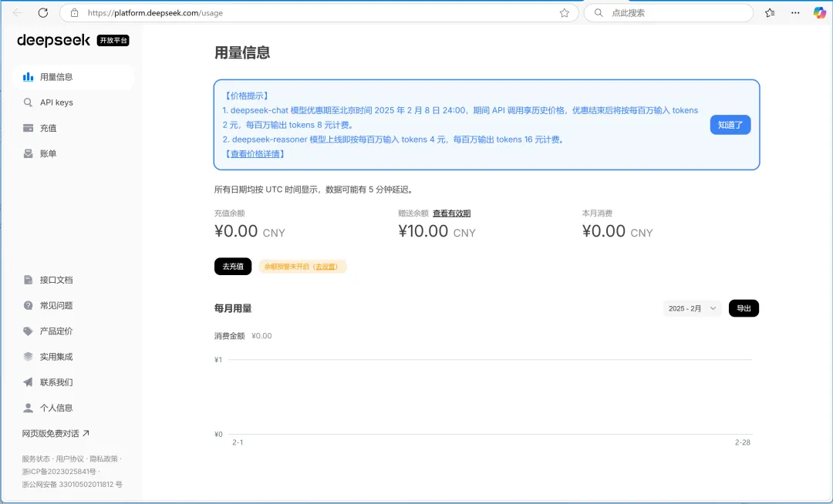Click the 本月消费 label
This screenshot has width=833, height=504.
[597, 213]
